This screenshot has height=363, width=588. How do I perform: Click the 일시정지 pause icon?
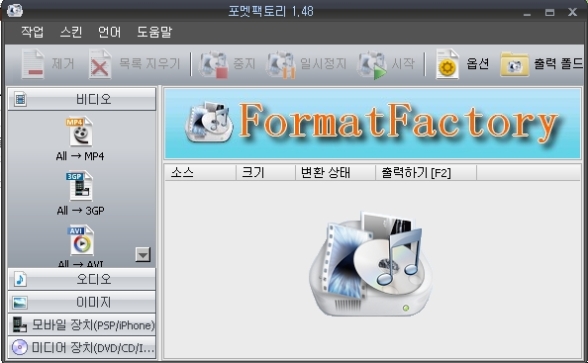coord(281,64)
